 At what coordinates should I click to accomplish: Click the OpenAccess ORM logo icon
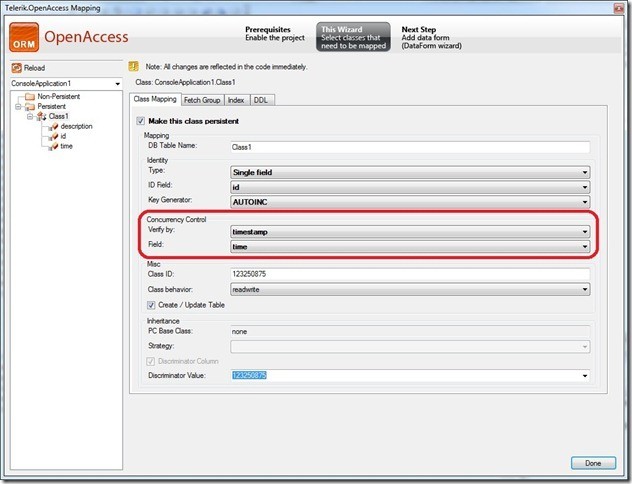[x=24, y=37]
